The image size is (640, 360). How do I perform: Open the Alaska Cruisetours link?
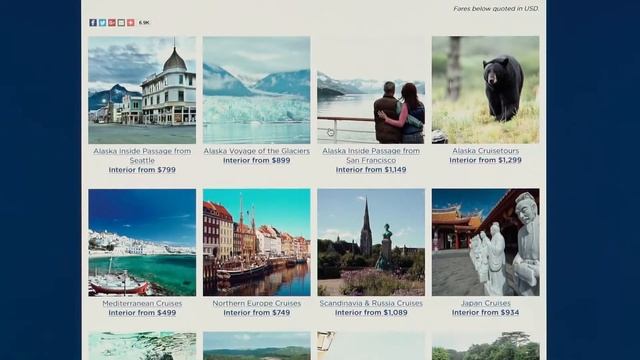(486, 151)
